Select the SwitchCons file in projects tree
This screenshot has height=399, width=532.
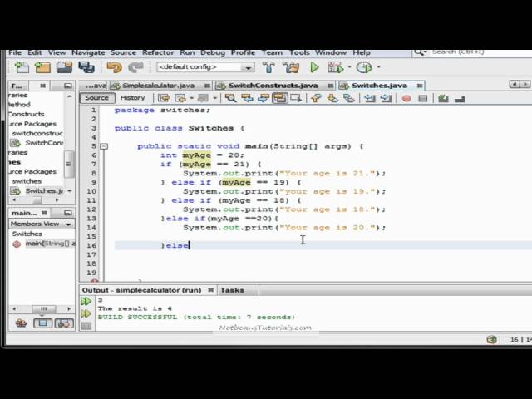click(44, 143)
